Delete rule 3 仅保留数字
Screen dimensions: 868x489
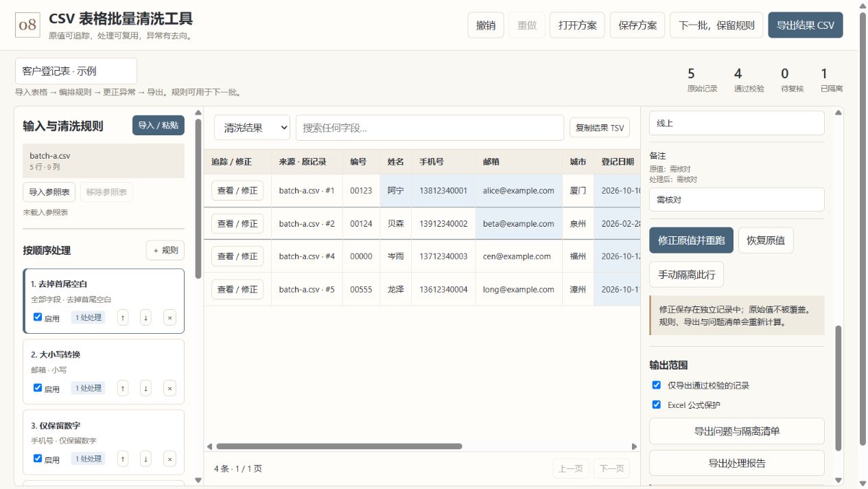coord(169,459)
